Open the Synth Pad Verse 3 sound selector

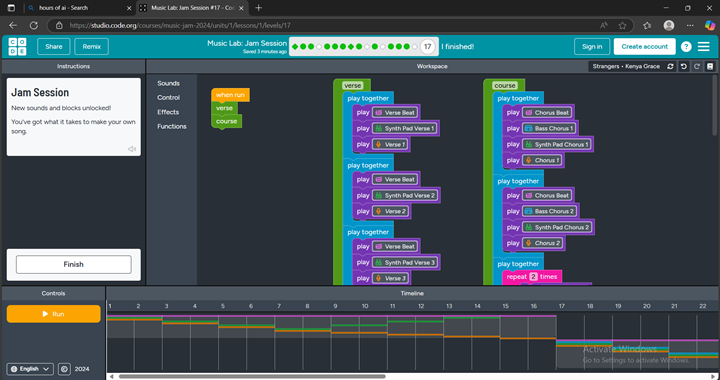tap(405, 263)
